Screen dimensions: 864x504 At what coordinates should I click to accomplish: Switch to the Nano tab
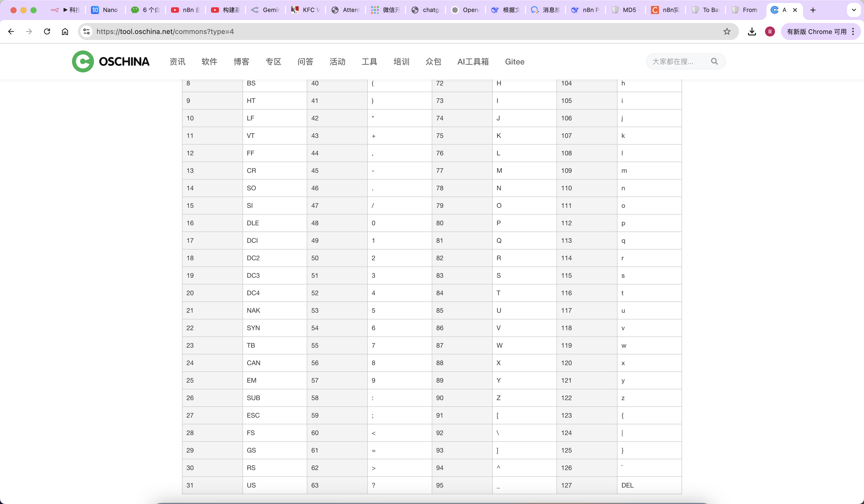click(x=105, y=10)
